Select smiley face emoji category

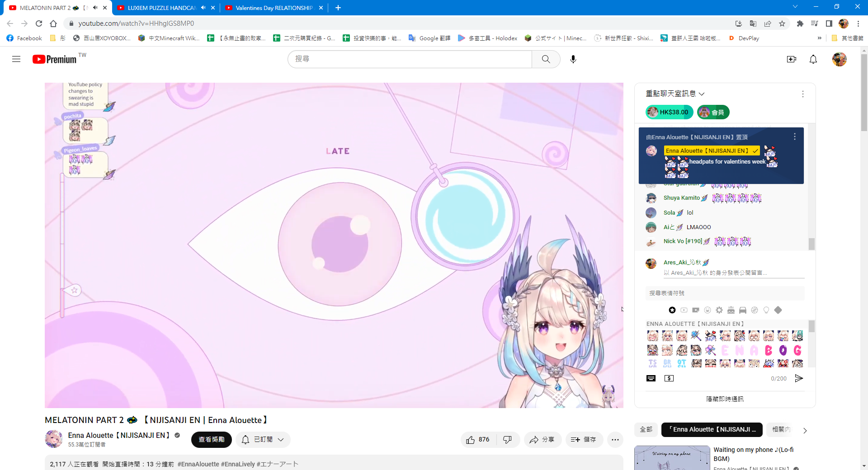708,310
